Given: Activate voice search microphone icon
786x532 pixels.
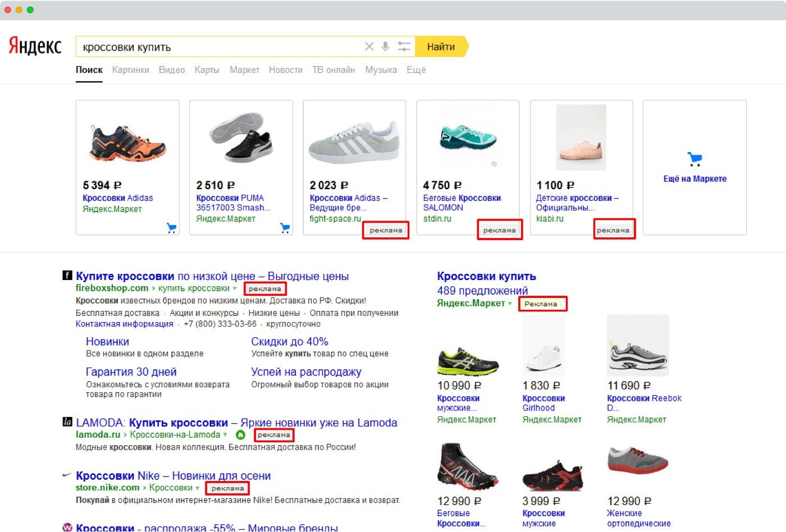Looking at the screenshot, I should [385, 47].
